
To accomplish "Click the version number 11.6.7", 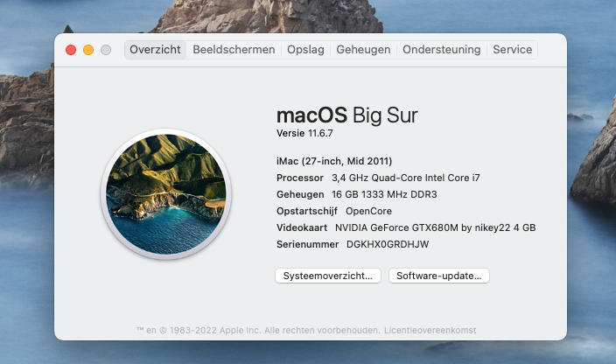I will pos(320,134).
